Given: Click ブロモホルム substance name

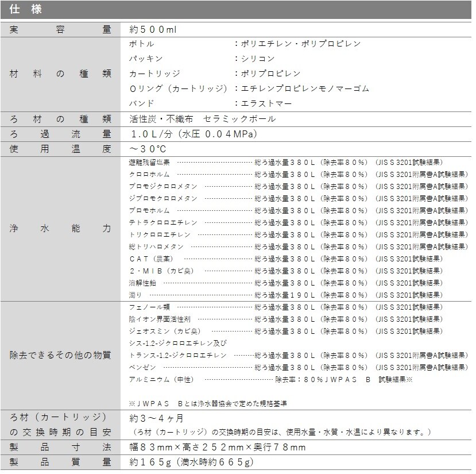Looking at the screenshot, I should pos(149,210).
